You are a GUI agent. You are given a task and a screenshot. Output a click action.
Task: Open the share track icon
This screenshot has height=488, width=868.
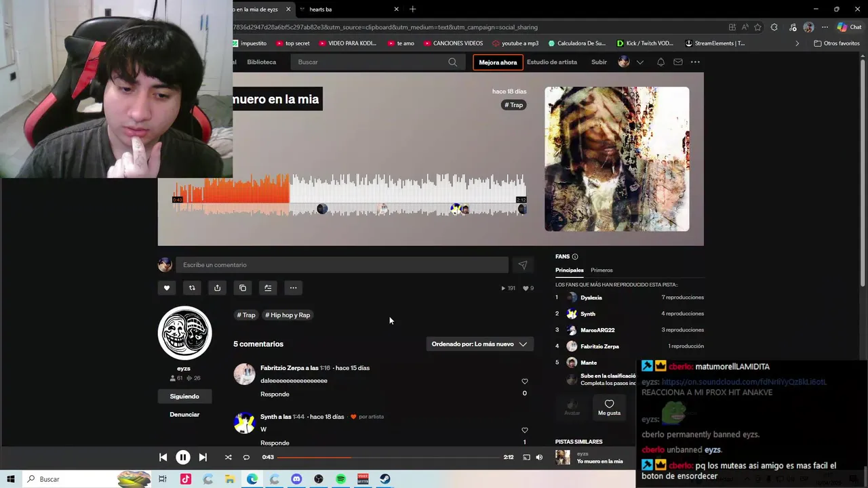coord(217,288)
